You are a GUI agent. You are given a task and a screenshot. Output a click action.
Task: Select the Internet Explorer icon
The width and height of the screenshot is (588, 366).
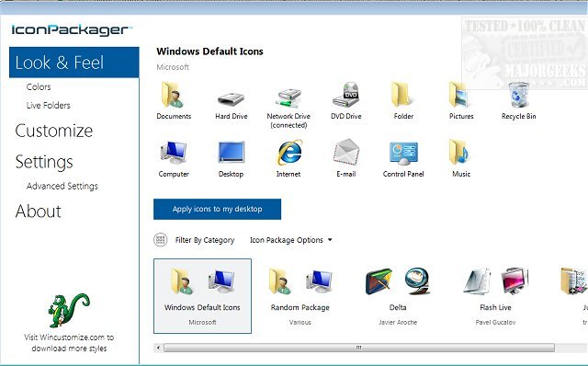click(289, 153)
